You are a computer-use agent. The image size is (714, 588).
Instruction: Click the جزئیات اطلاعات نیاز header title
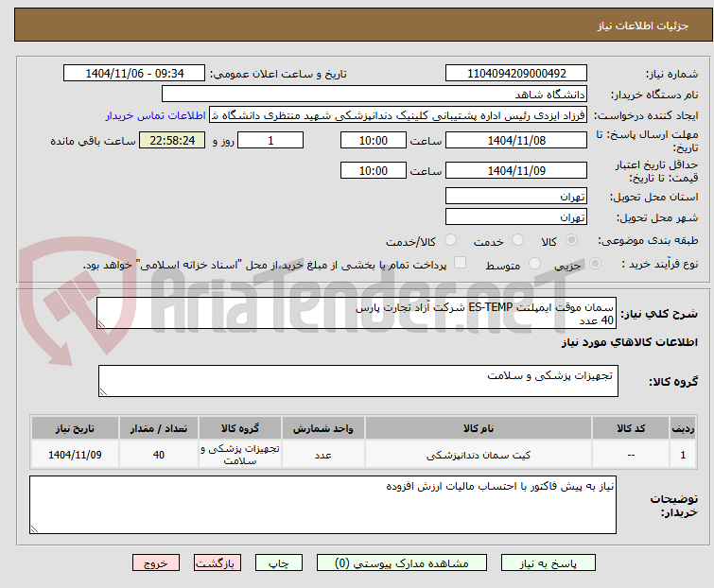pos(643,26)
